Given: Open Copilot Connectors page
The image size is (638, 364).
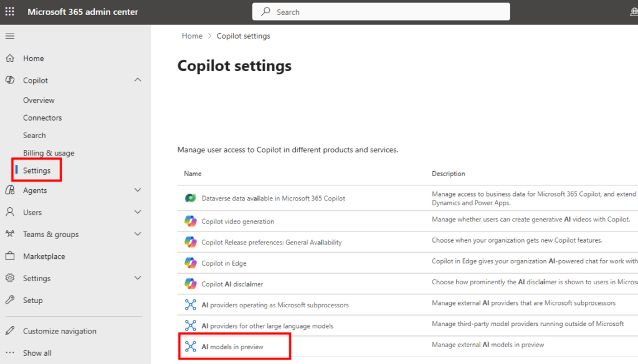Looking at the screenshot, I should (x=42, y=118).
